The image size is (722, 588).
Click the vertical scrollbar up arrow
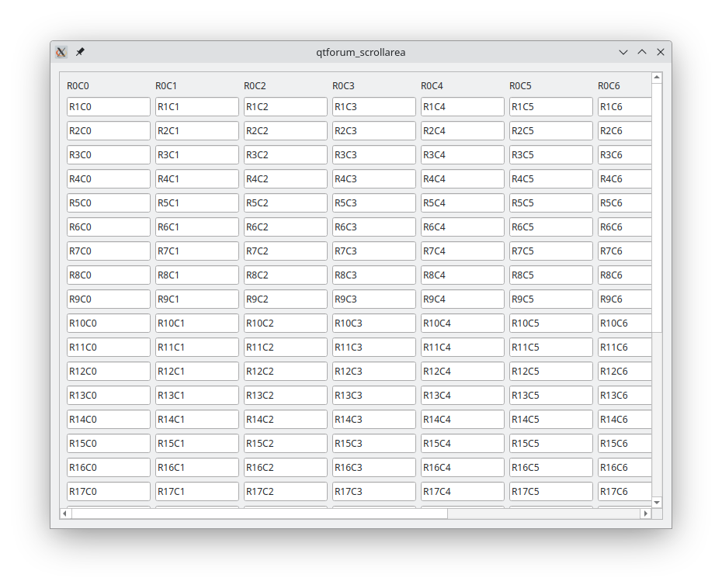coord(657,78)
